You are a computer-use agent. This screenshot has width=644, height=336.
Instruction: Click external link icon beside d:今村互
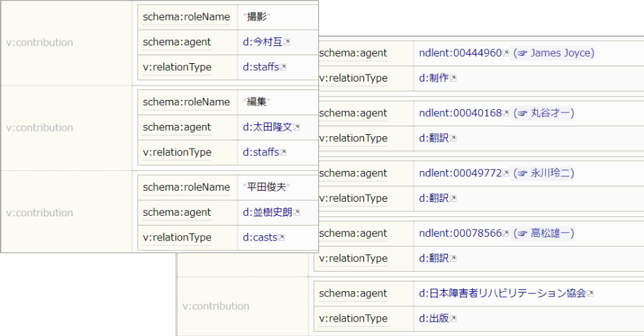click(287, 43)
